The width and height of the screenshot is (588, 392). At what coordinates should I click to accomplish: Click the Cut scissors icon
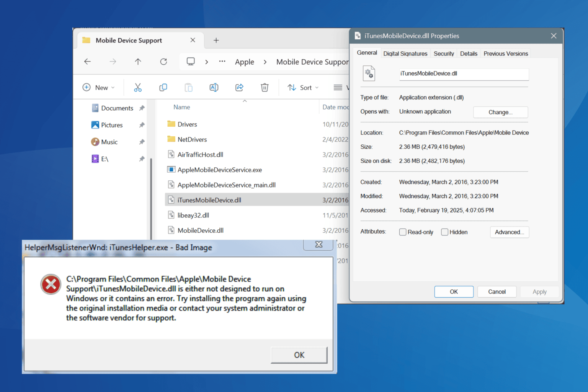click(x=138, y=88)
